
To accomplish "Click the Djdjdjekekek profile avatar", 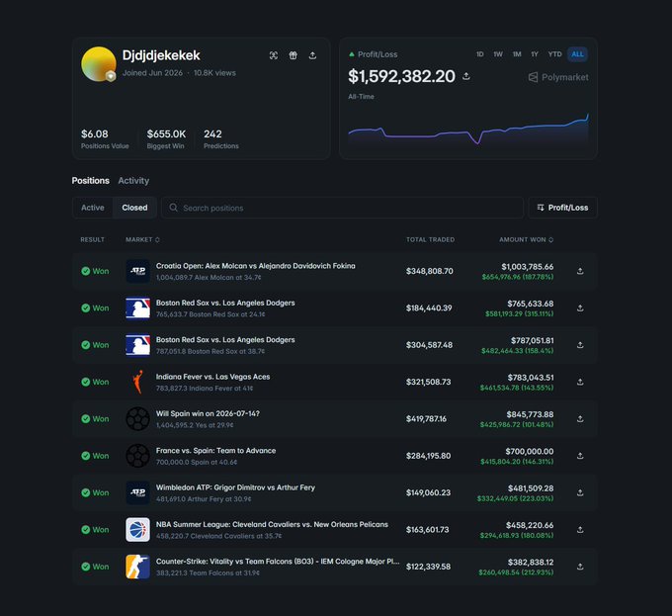I will coord(99,64).
